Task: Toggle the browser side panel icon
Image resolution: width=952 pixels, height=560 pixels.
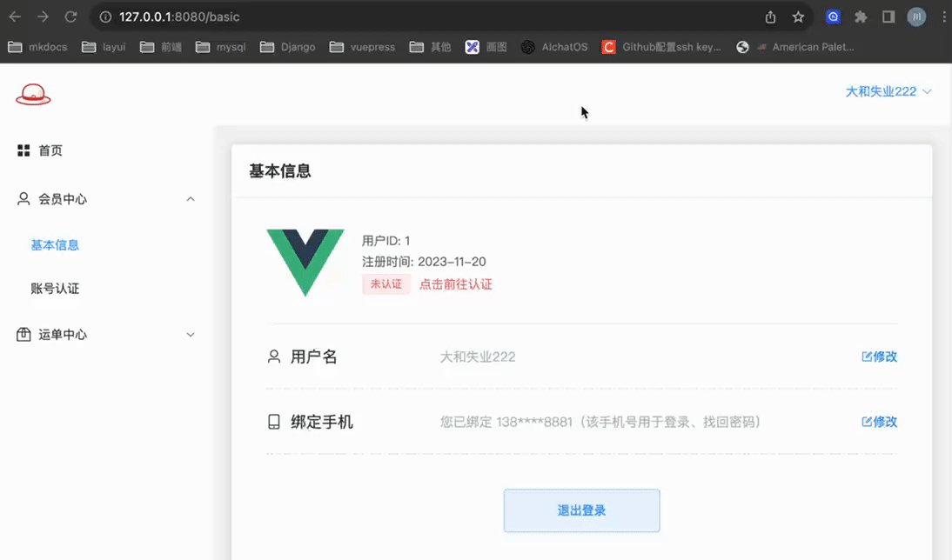Action: point(888,17)
